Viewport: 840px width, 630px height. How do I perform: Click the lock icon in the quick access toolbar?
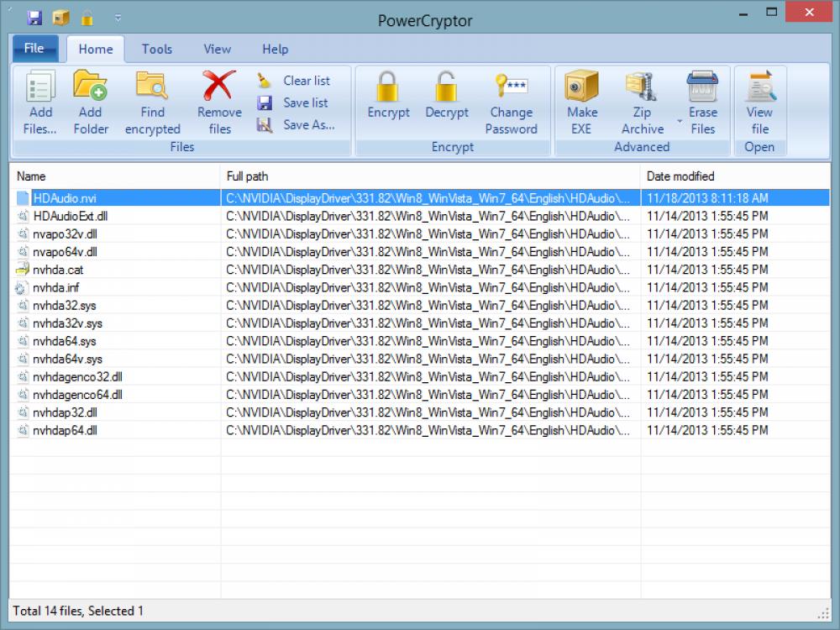87,16
